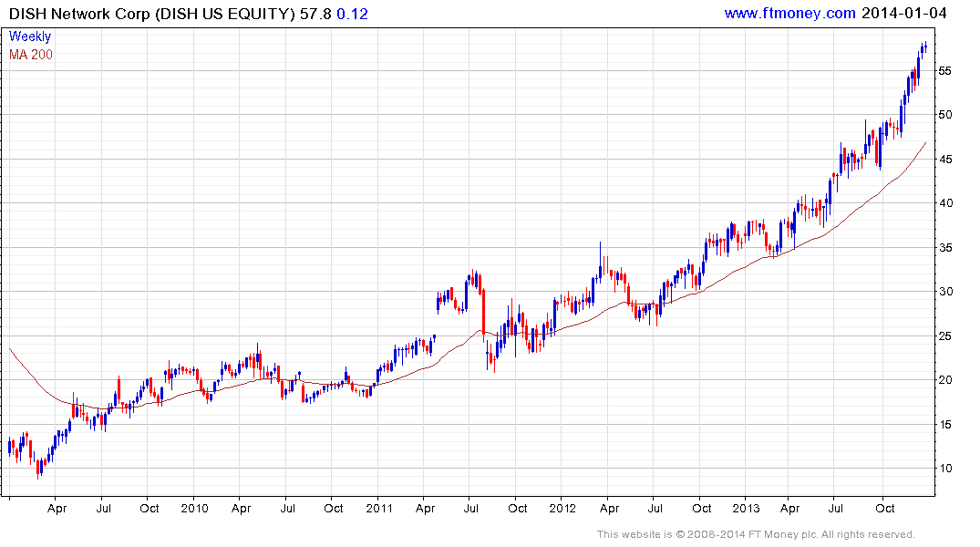This screenshot has height=547, width=980.
Task: Click the 57.8 last price value
Action: coord(315,14)
